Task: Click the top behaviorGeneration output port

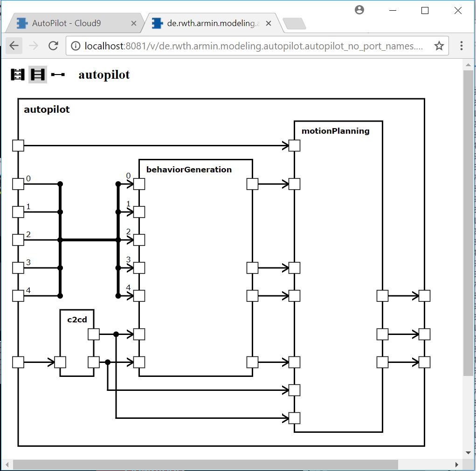Action: [x=253, y=184]
